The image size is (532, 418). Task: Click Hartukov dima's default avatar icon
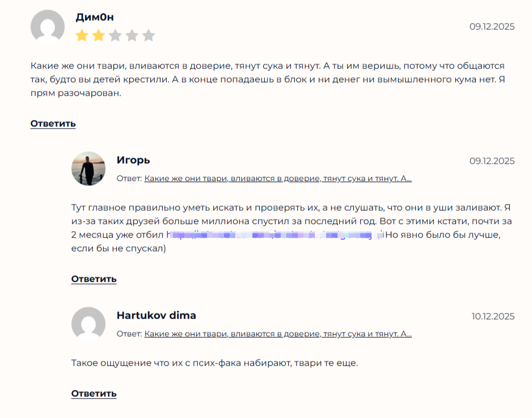88,324
